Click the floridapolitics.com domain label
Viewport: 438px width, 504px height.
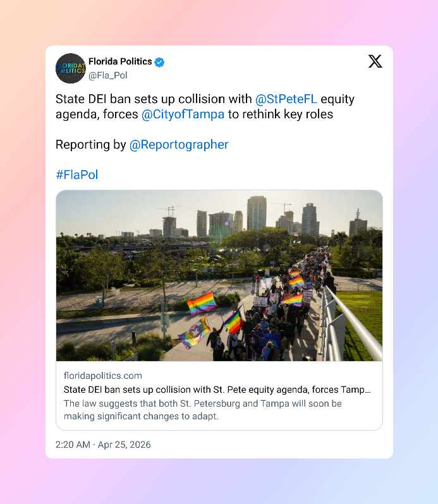click(x=103, y=376)
